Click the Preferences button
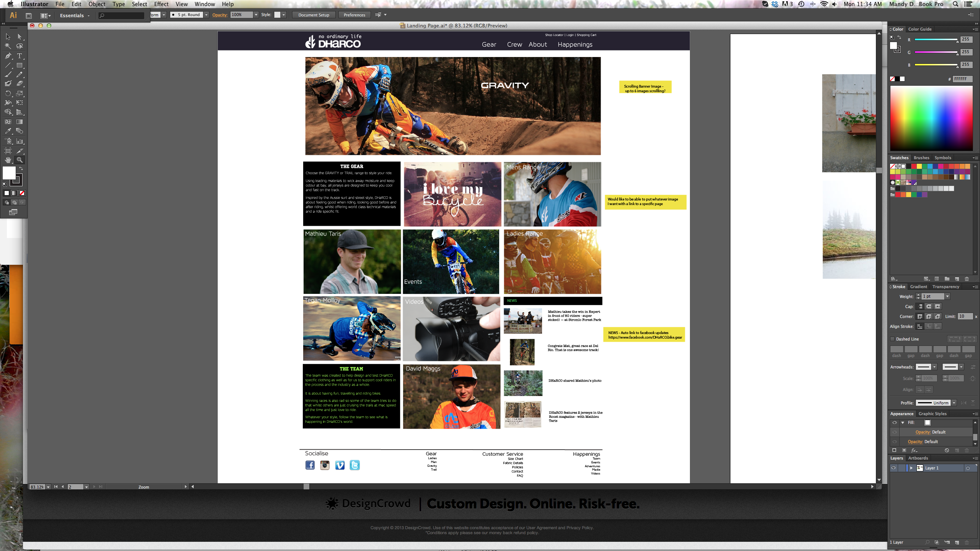 (x=354, y=15)
